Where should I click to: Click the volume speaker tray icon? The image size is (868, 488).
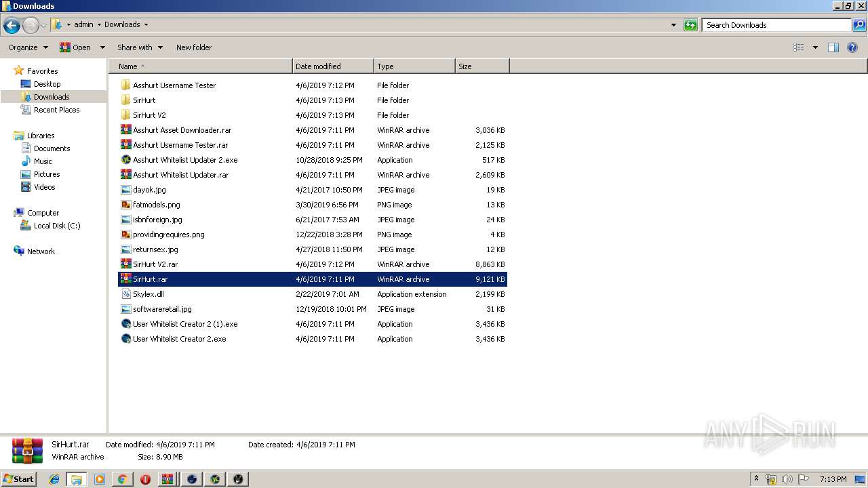(x=787, y=479)
